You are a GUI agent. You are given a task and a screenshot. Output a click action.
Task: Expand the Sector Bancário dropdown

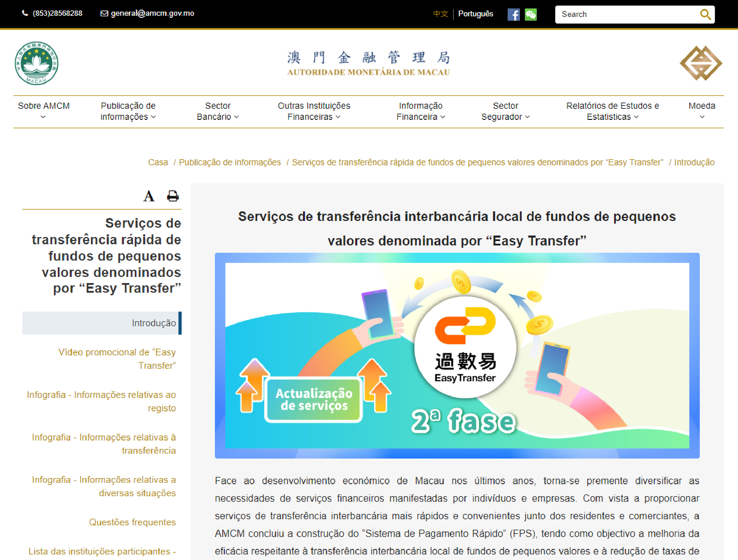click(218, 111)
